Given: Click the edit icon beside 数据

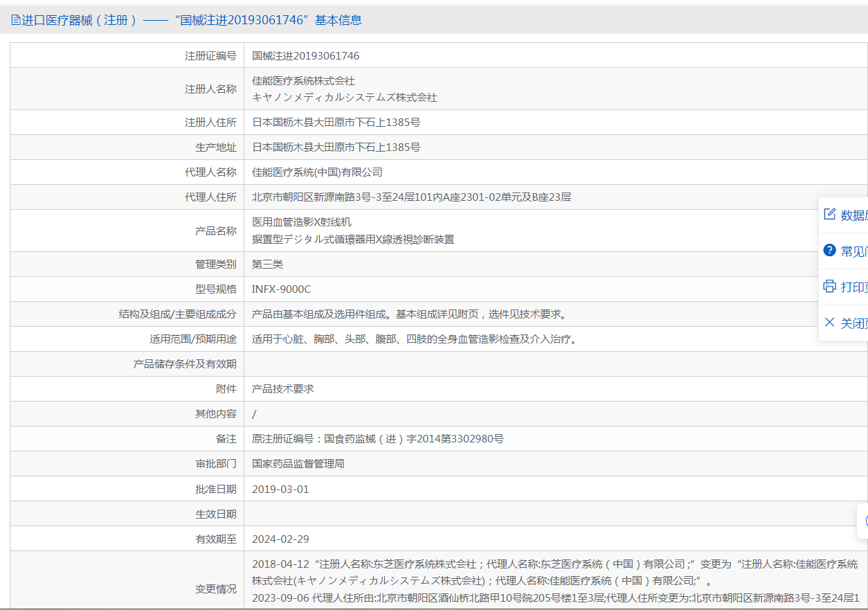Looking at the screenshot, I should tap(829, 214).
